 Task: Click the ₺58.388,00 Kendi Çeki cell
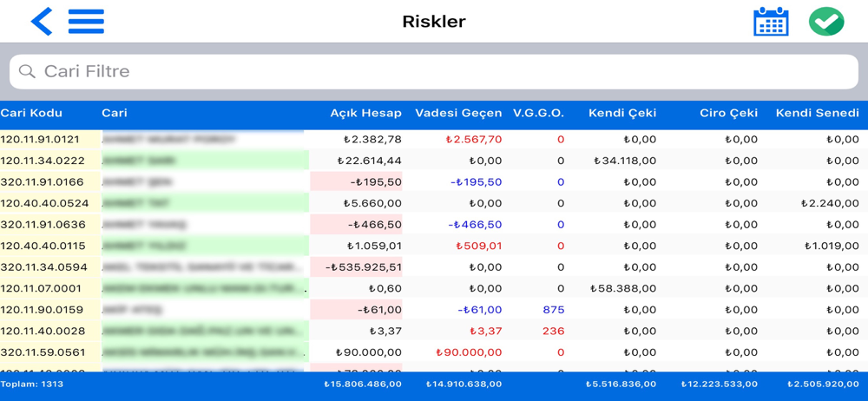[623, 289]
